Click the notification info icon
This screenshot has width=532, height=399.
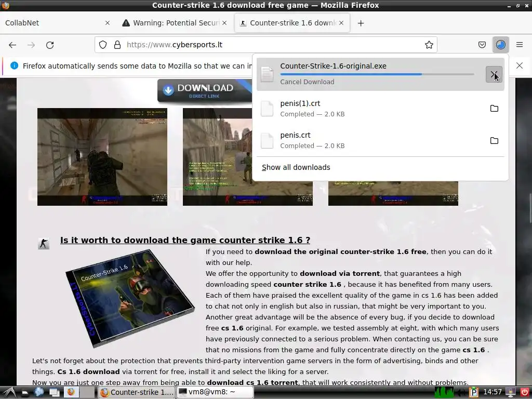(x=14, y=65)
